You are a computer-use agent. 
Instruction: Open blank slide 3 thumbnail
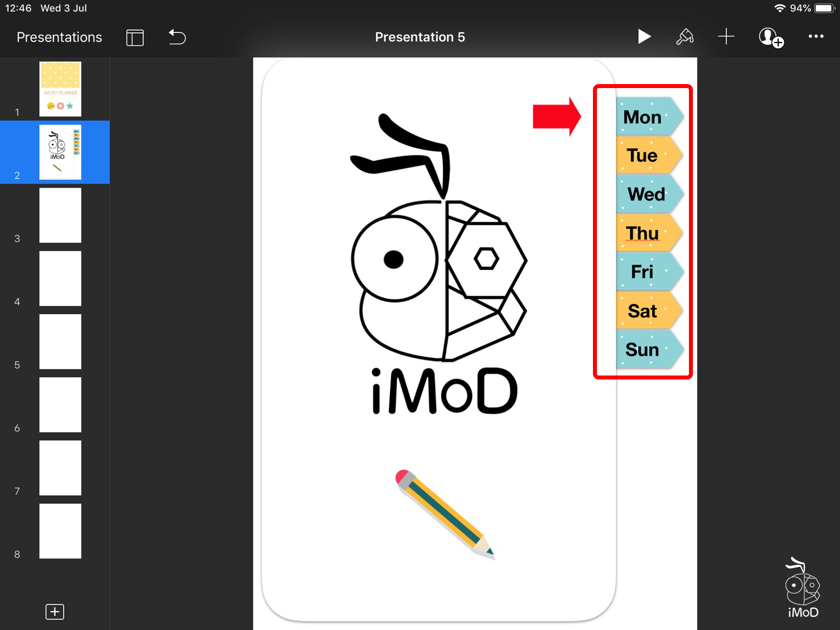coord(60,215)
